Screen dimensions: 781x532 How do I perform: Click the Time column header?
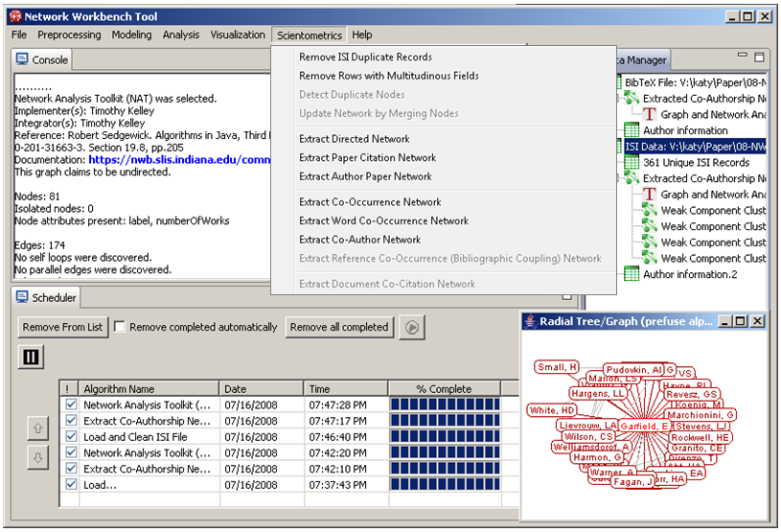(x=346, y=388)
